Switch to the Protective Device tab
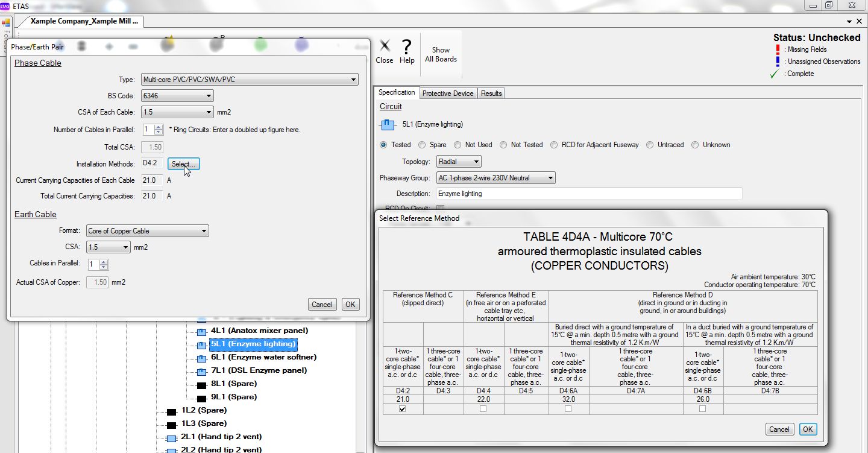 click(448, 93)
